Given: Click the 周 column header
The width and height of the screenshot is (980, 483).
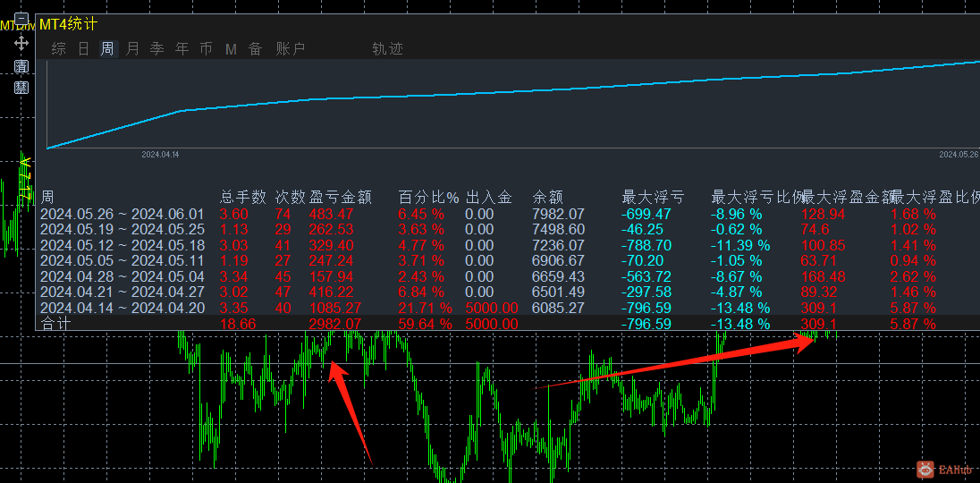Looking at the screenshot, I should (47, 198).
